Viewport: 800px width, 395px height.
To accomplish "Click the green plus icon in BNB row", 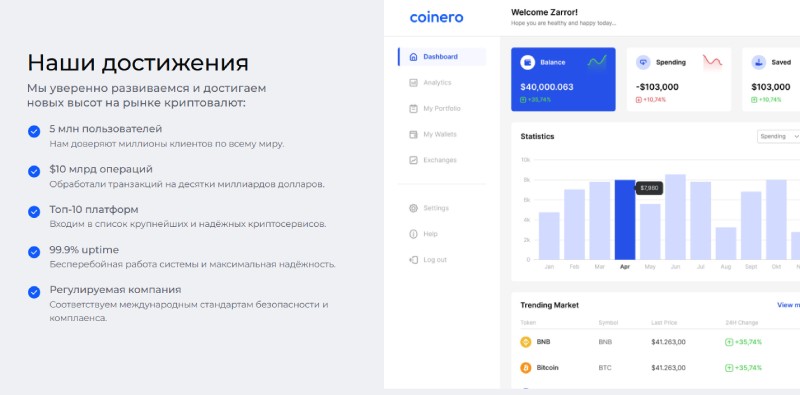I will coord(729,342).
